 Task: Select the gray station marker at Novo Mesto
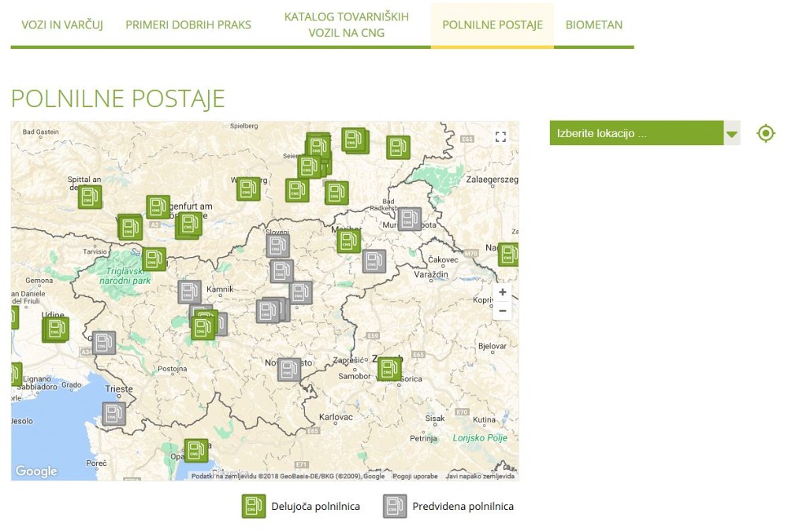pyautogui.click(x=289, y=370)
